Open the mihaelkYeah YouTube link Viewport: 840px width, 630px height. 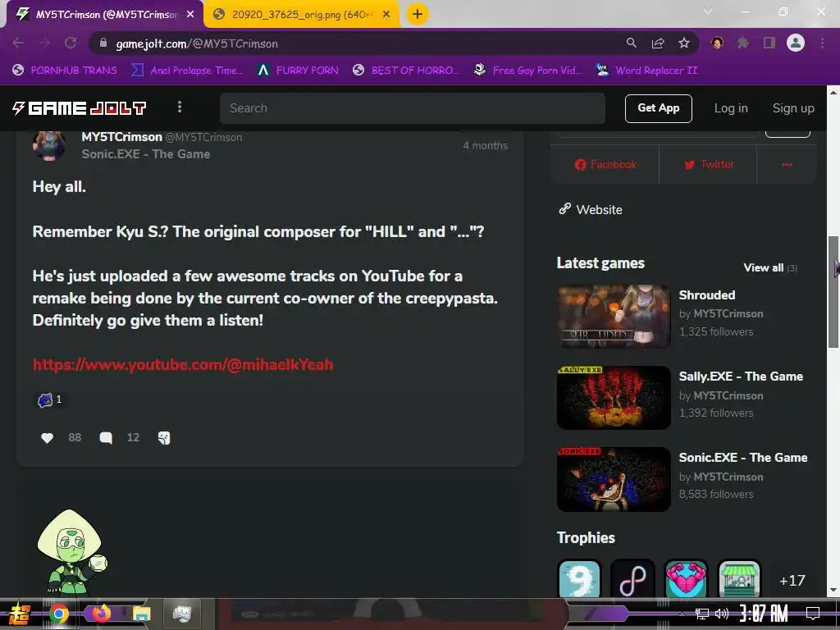[x=183, y=365]
